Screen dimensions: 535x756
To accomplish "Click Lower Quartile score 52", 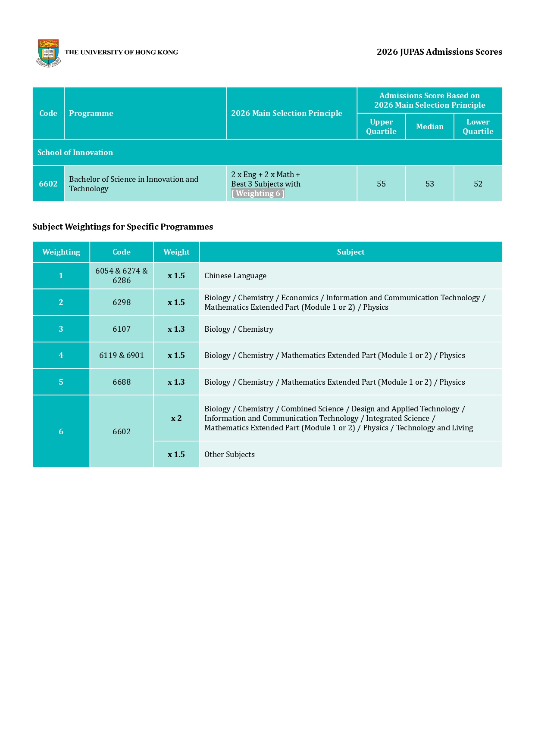I will pos(478,184).
